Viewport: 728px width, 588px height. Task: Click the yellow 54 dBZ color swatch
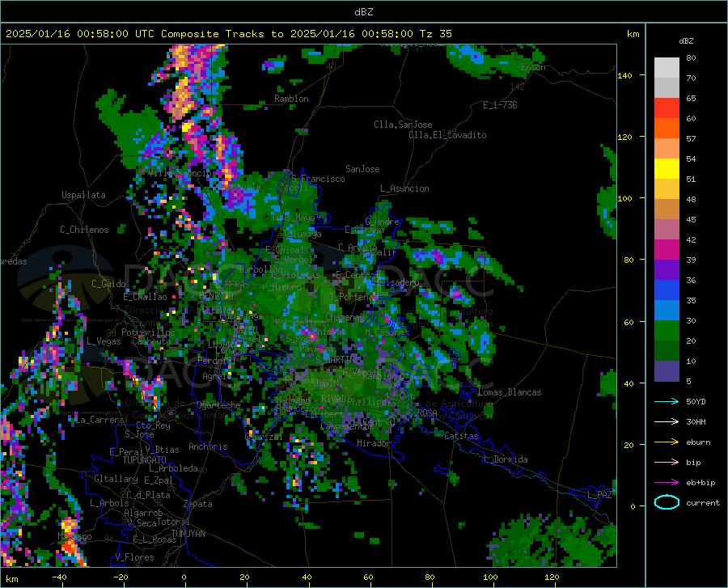[667, 168]
